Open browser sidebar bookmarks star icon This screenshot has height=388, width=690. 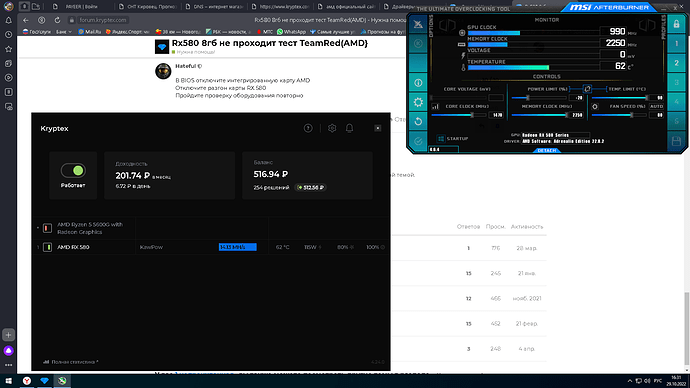coord(8,49)
